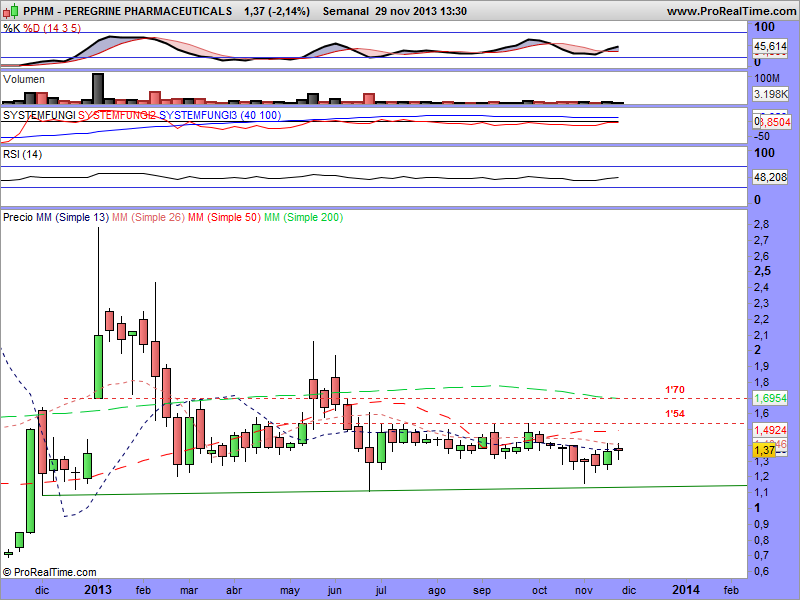This screenshot has width=800, height=600.
Task: Click the Precio label in price panel
Action: [x=18, y=217]
